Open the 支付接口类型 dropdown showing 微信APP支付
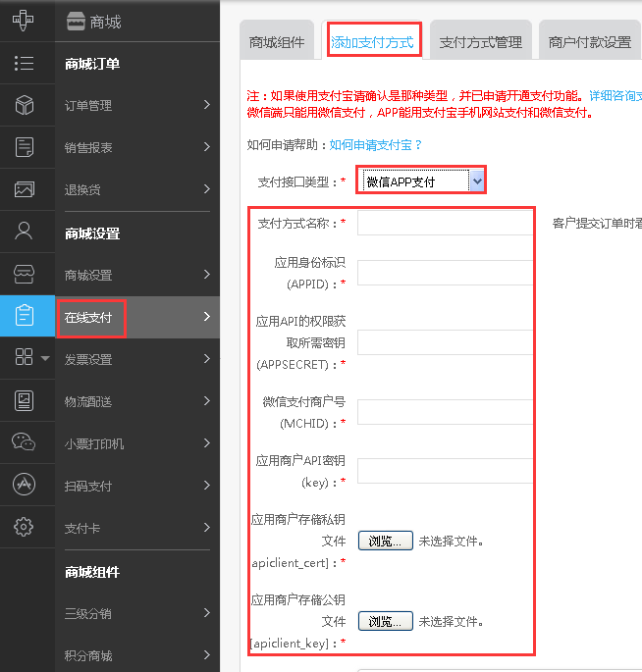Viewport: 642px width, 672px height. [x=424, y=181]
